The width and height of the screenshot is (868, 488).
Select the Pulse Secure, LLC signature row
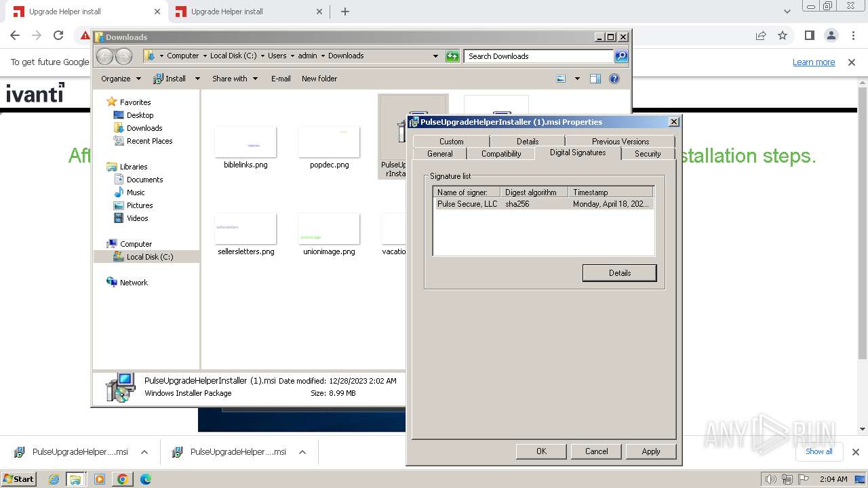pyautogui.click(x=543, y=204)
